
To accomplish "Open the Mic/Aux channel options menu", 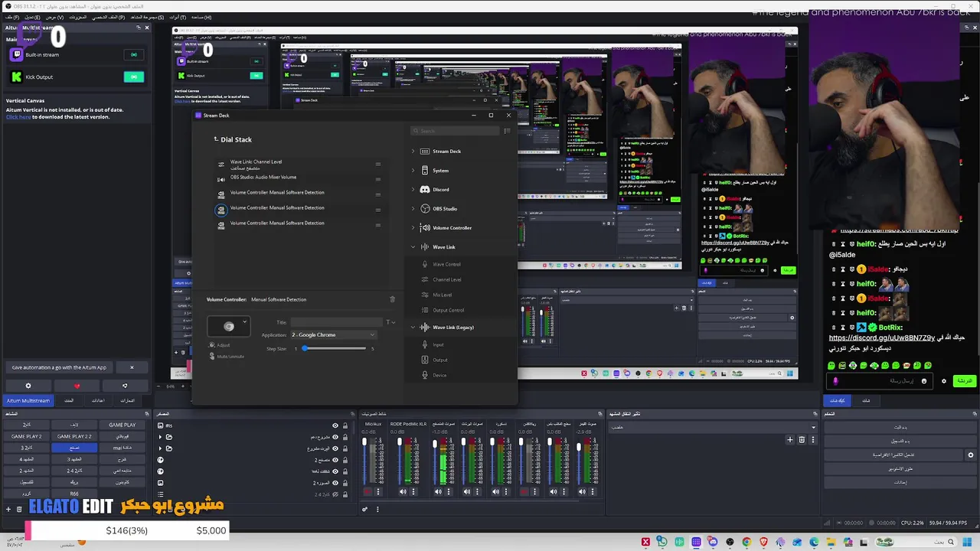I will coord(377,491).
